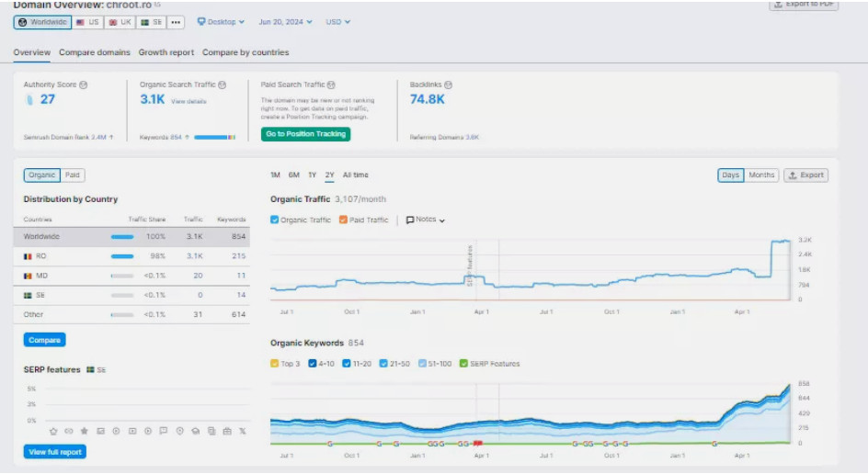This screenshot has height=474, width=868.
Task: Expand the USD currency dropdown
Action: click(x=337, y=22)
